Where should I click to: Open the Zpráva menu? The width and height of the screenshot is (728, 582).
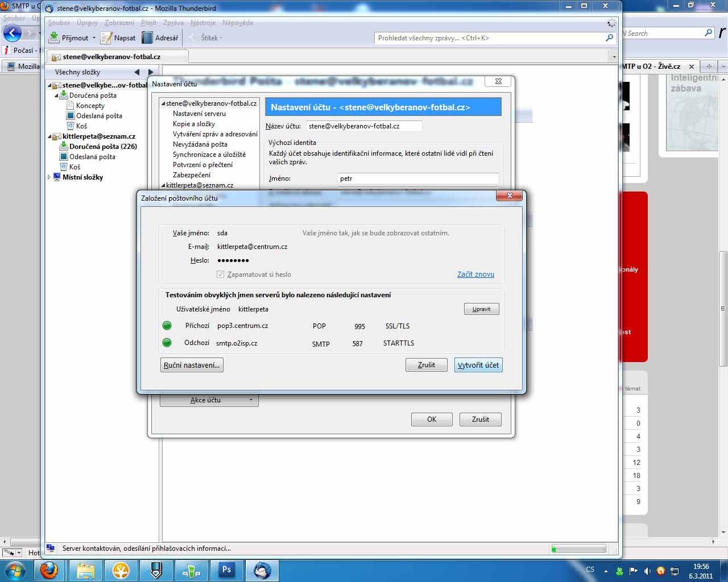(x=173, y=23)
